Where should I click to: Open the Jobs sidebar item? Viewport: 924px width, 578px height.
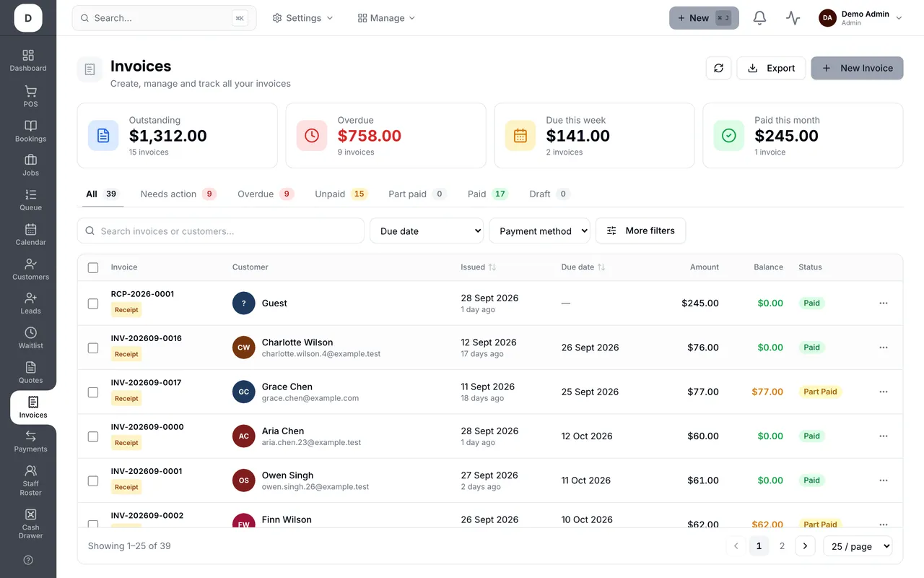(30, 165)
